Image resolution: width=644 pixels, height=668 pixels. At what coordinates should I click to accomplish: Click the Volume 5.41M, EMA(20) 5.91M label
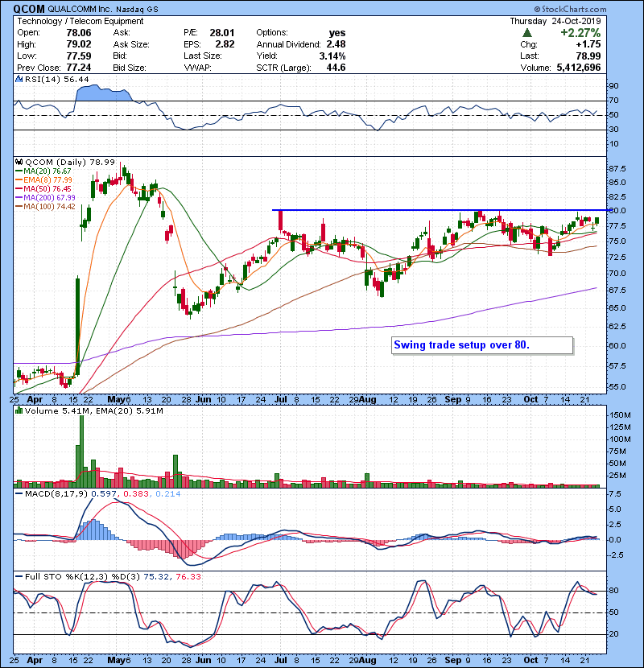(x=93, y=410)
